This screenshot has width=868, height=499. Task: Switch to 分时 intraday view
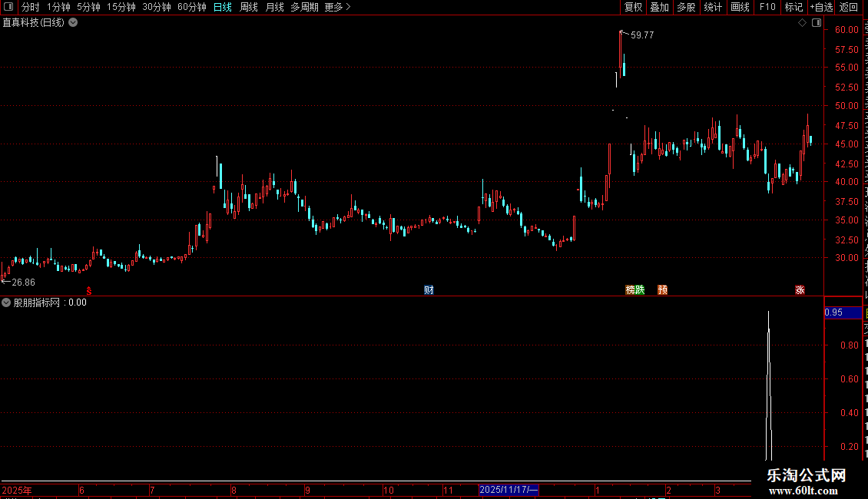pyautogui.click(x=31, y=7)
